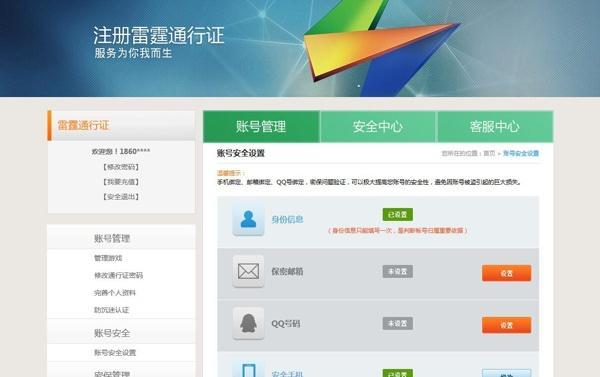Viewport: 600px width, 377px height.
Task: Click the 账号安全设置 page heading
Action: (241, 153)
